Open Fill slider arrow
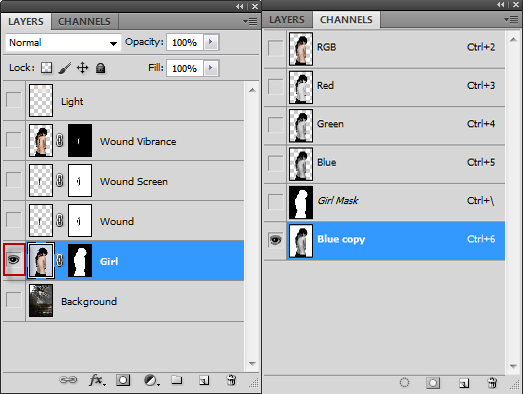 [211, 68]
